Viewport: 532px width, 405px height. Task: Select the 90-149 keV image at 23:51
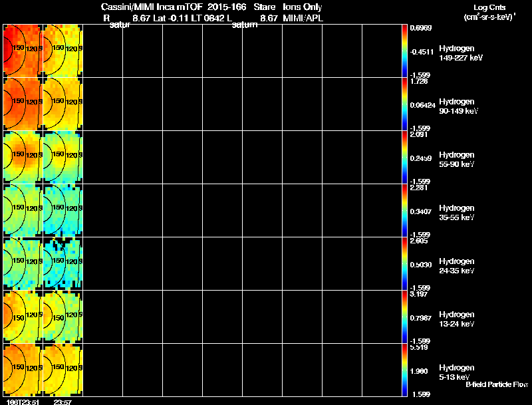(x=23, y=104)
